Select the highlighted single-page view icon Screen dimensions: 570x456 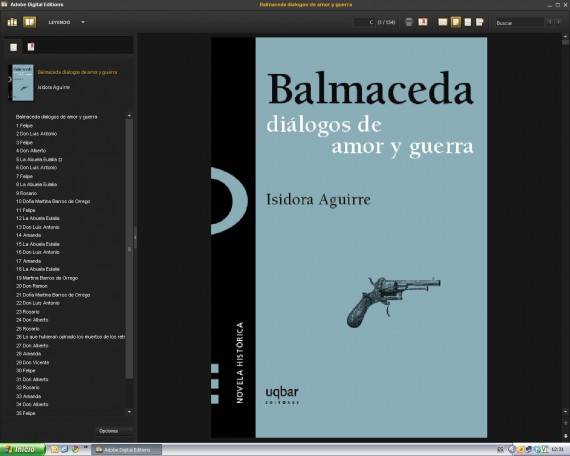pos(455,22)
